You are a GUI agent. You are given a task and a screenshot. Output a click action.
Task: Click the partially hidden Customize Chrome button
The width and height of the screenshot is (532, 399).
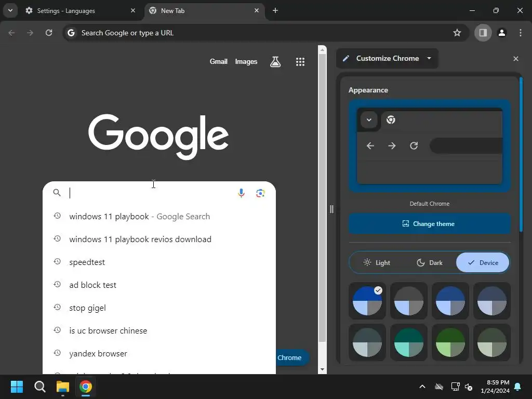click(x=292, y=357)
